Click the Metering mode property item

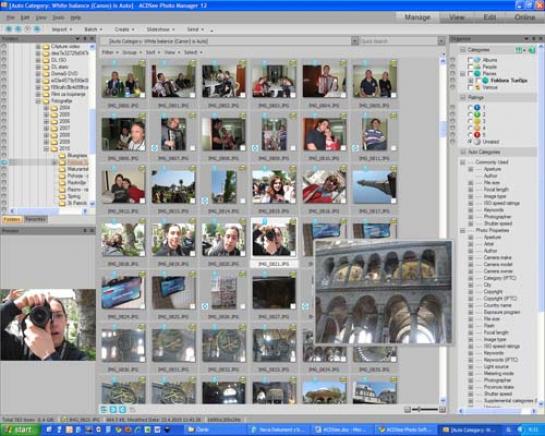pos(498,373)
